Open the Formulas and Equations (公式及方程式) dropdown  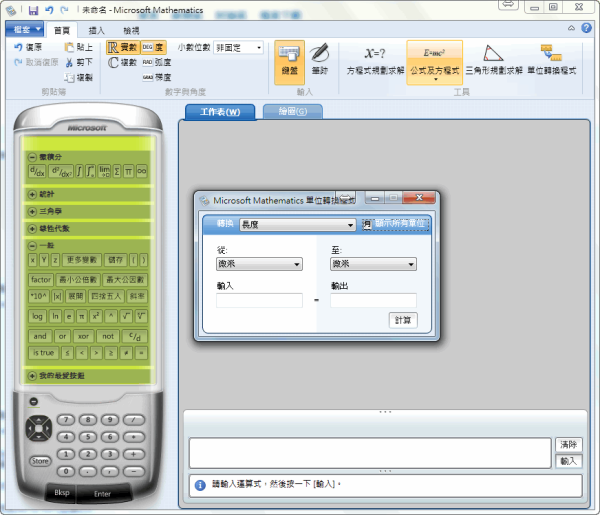(435, 62)
